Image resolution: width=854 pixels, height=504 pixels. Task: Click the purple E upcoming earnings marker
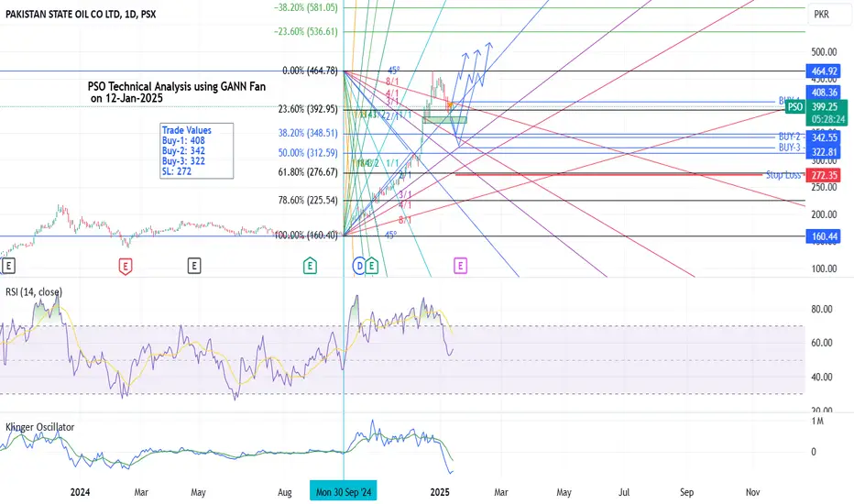[460, 266]
